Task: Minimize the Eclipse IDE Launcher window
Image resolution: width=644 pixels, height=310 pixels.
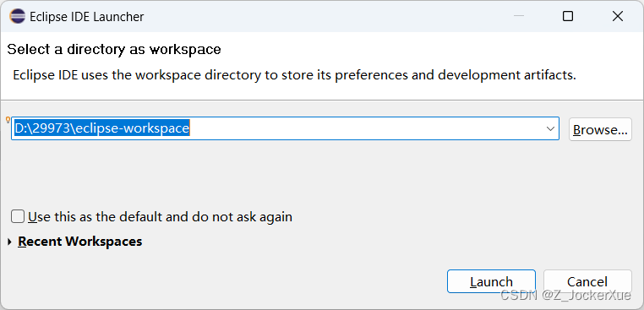Action: [x=519, y=16]
